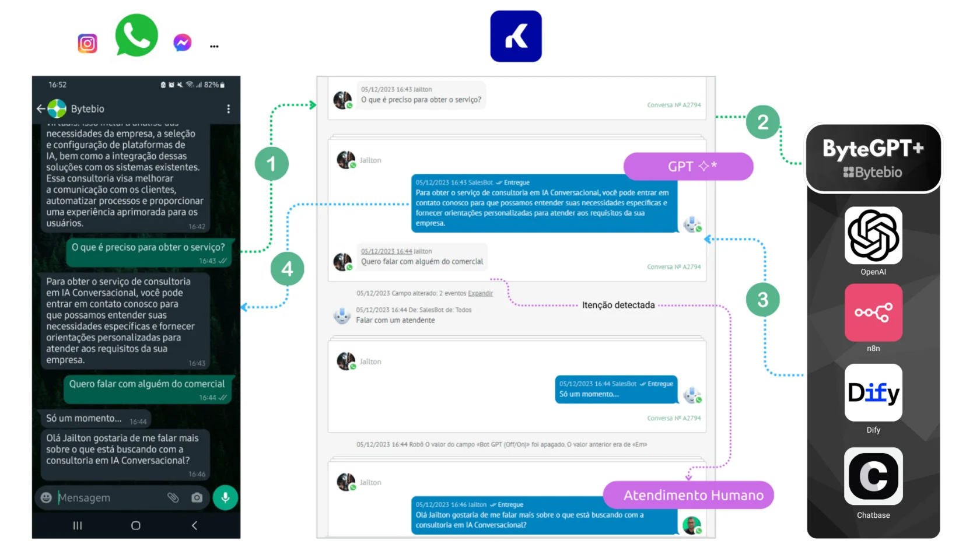Click the 'Chatbase' caption

(x=873, y=515)
